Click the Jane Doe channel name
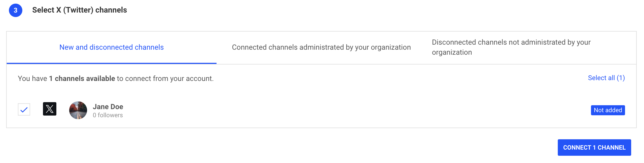The width and height of the screenshot is (644, 163). point(108,107)
